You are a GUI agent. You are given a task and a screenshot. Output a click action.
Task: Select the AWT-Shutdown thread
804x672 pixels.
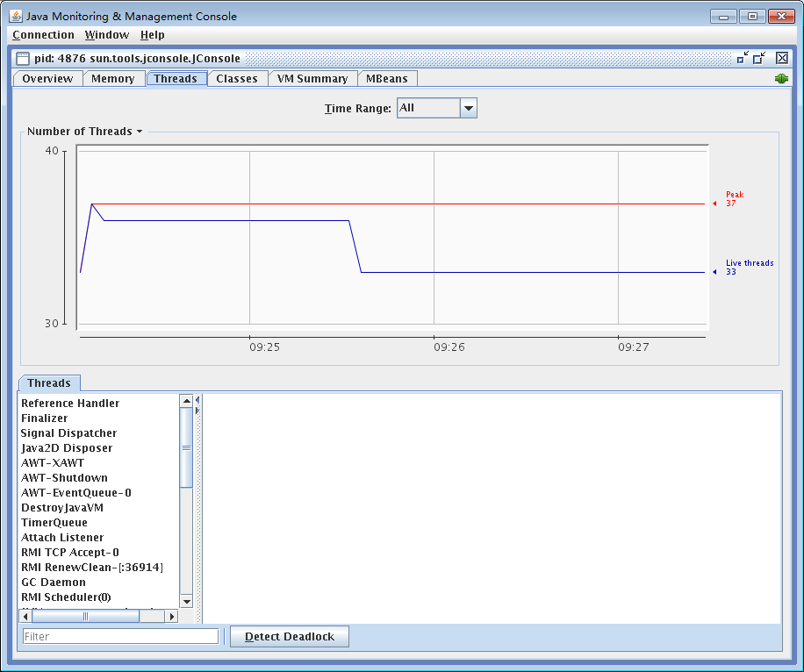65,478
